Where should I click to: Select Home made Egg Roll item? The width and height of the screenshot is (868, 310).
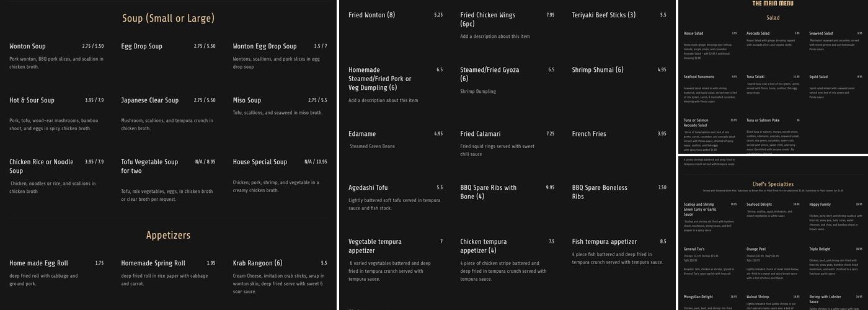pos(38,263)
